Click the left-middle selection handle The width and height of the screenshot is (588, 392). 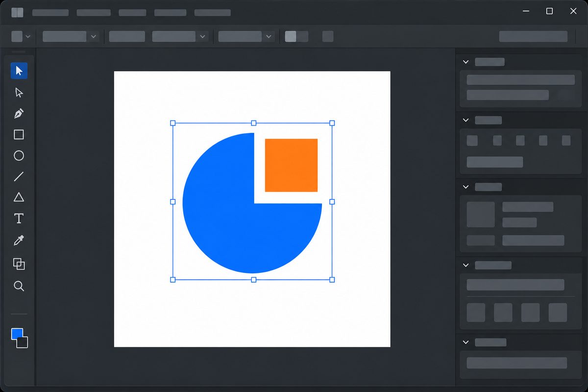pos(172,201)
